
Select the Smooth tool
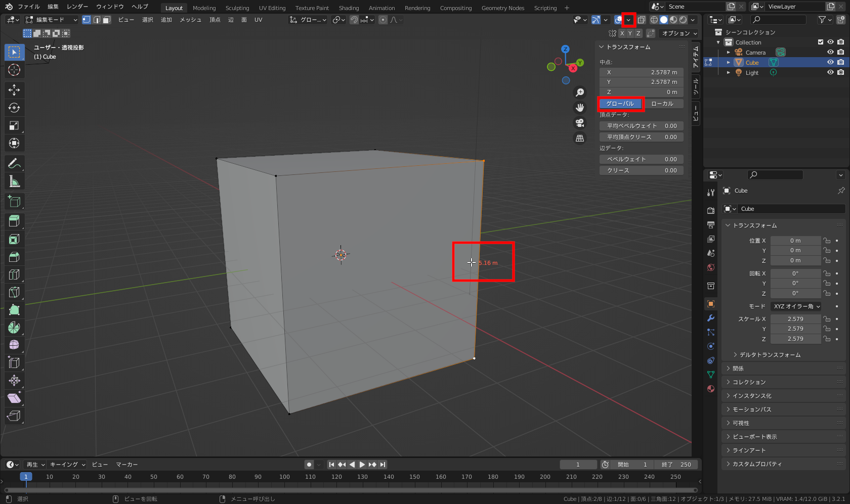click(14, 345)
